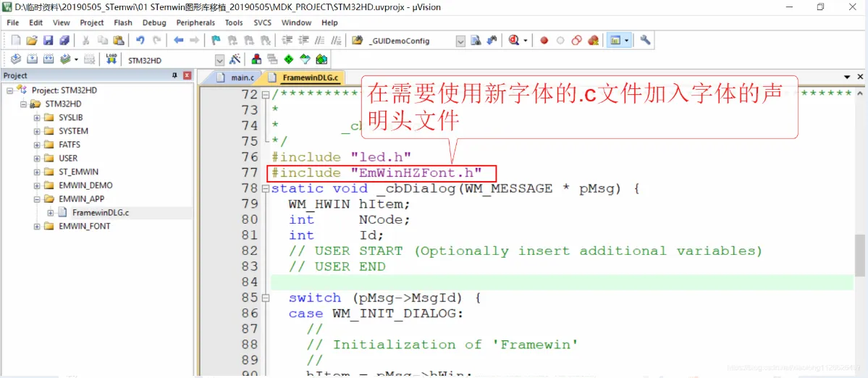Expand the FATFS folder
Screen dimensions: 868x378
[x=37, y=144]
